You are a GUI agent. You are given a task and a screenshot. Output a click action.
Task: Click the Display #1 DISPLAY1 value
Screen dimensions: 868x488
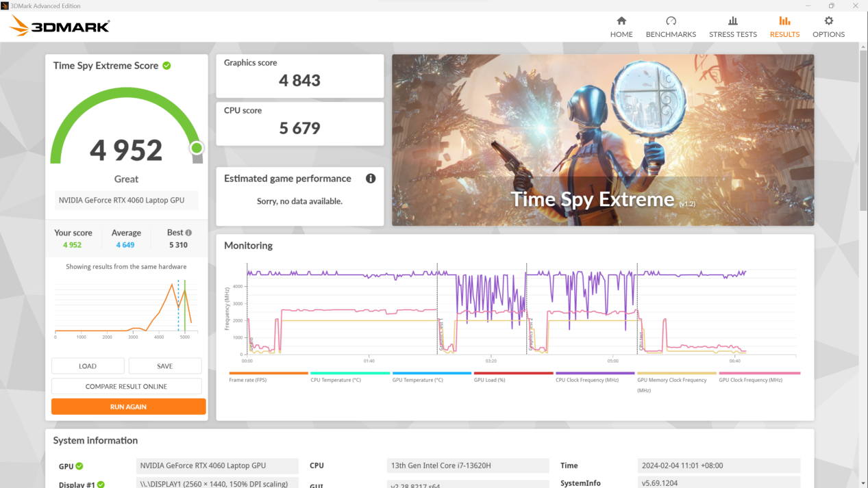[217, 483]
